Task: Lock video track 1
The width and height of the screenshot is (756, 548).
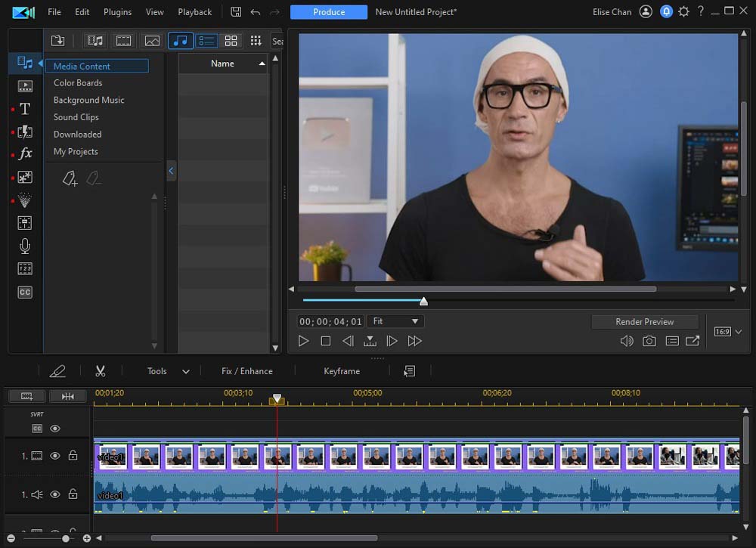Action: point(73,456)
